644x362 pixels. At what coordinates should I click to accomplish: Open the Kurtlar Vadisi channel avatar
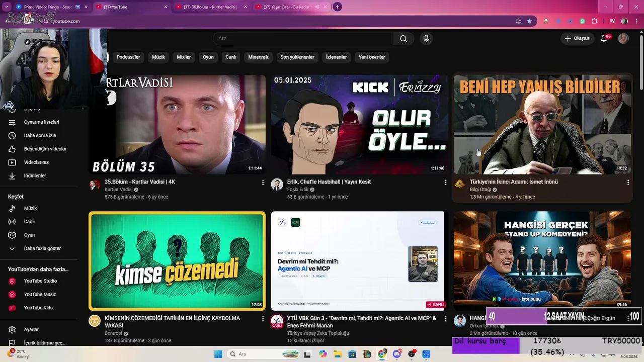coord(95,185)
